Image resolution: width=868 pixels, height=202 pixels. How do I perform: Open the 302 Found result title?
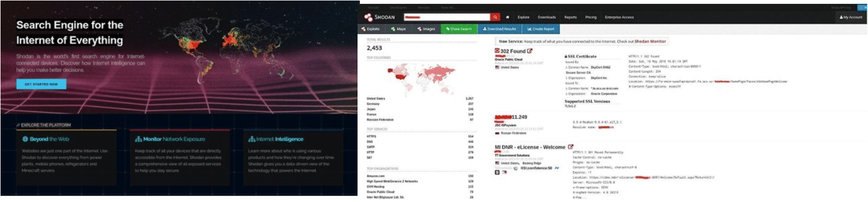[x=513, y=51]
